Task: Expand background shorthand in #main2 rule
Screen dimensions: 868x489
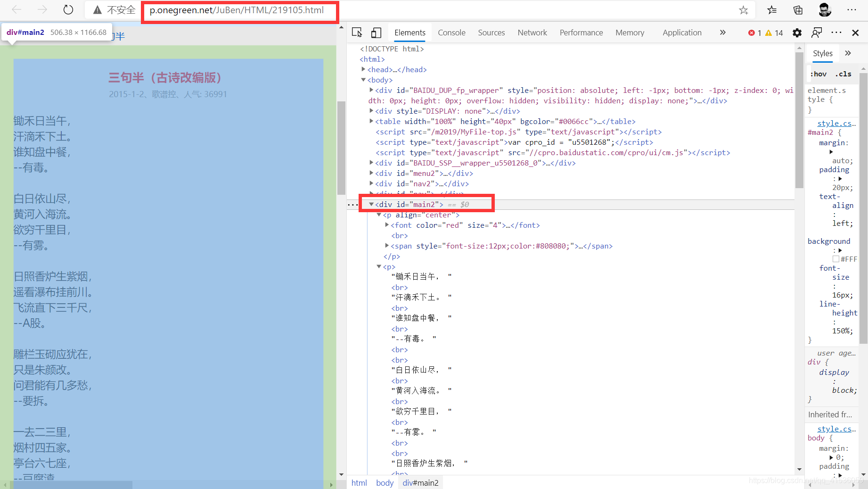Action: click(840, 250)
